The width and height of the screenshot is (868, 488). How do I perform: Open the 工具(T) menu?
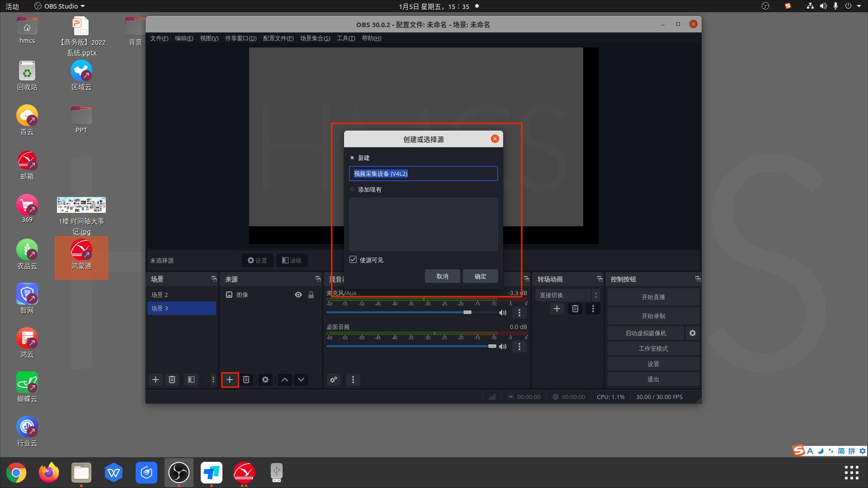click(346, 38)
